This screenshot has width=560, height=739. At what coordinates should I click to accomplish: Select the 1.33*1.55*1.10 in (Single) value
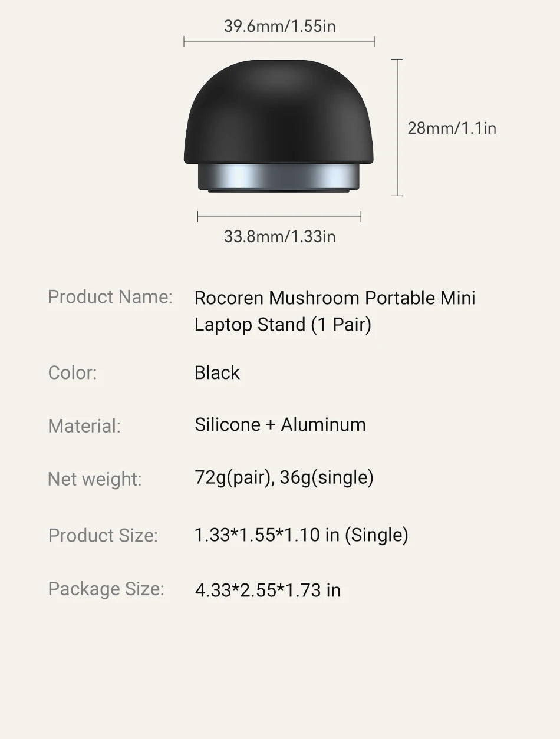pyautogui.click(x=301, y=535)
